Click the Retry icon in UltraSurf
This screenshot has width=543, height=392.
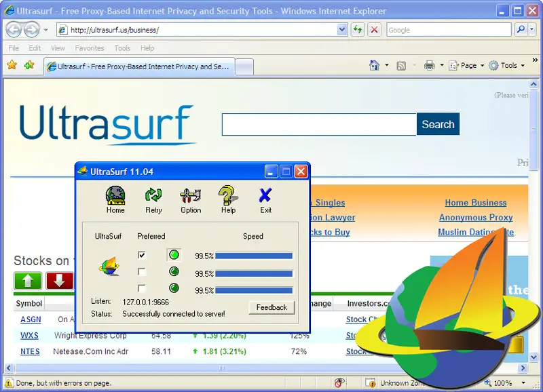153,200
